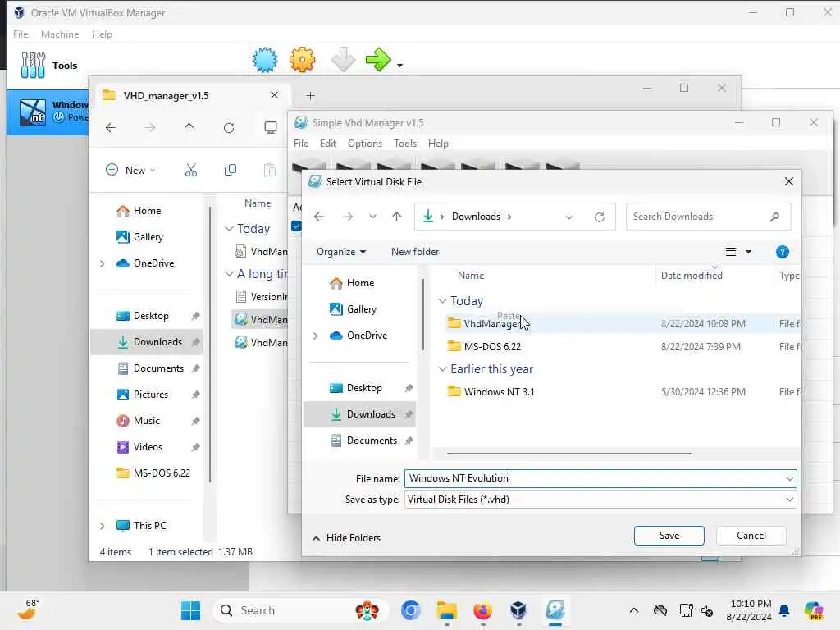Click the green Start arrow in VirtualBox
The height and width of the screenshot is (630, 840).
point(378,59)
